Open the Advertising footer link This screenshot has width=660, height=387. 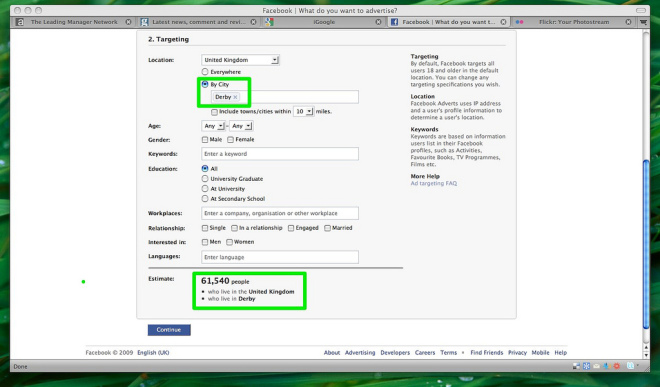360,352
